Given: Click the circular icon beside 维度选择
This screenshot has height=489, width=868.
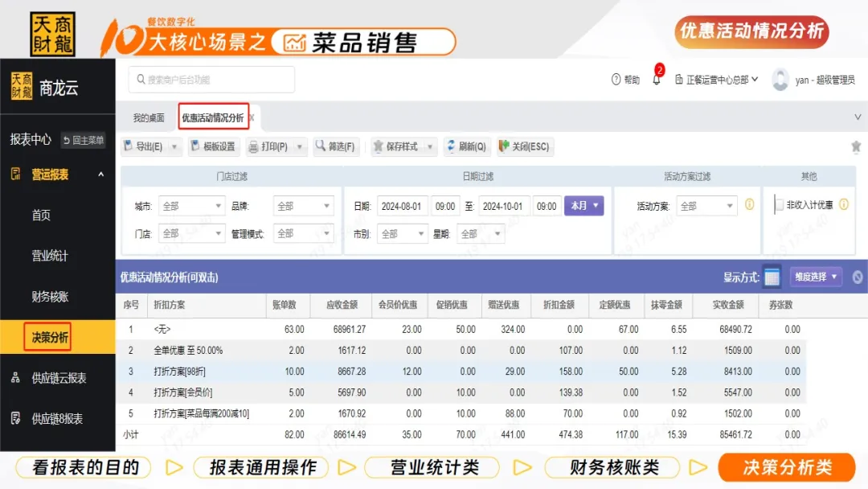Looking at the screenshot, I should (x=858, y=277).
